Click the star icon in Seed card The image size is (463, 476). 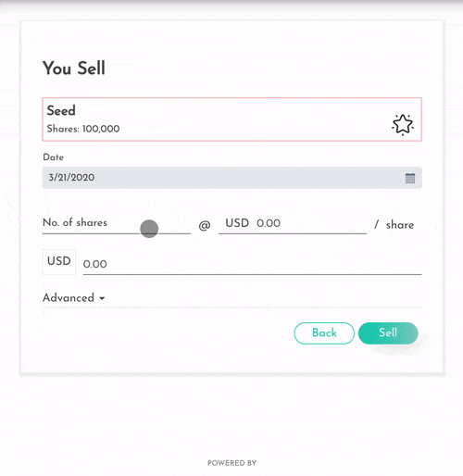[x=403, y=125]
